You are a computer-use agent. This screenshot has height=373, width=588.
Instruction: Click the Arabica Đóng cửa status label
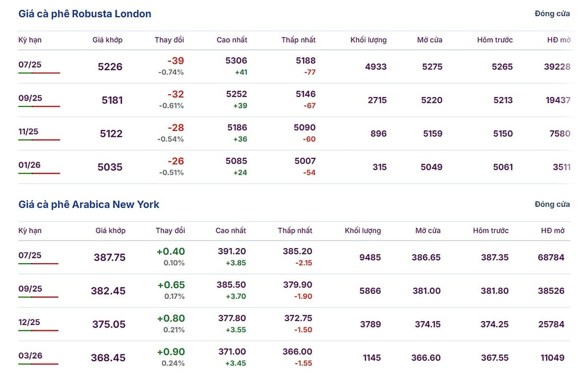click(x=552, y=204)
